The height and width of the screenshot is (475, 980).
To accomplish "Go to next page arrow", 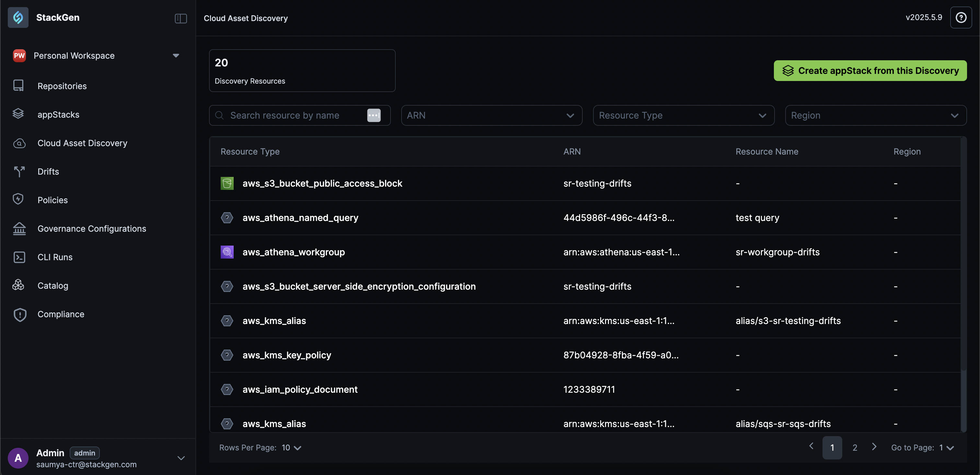I will [874, 446].
